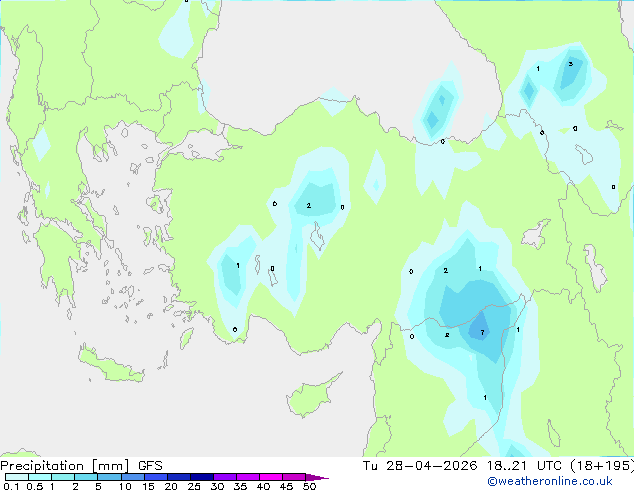634x490 pixels.
Task: Click the map value '3' in the northeast
Action: click(x=571, y=64)
